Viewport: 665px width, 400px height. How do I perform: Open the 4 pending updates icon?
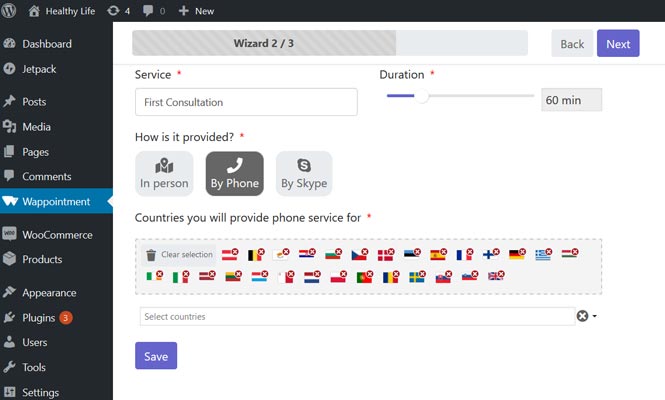[119, 11]
